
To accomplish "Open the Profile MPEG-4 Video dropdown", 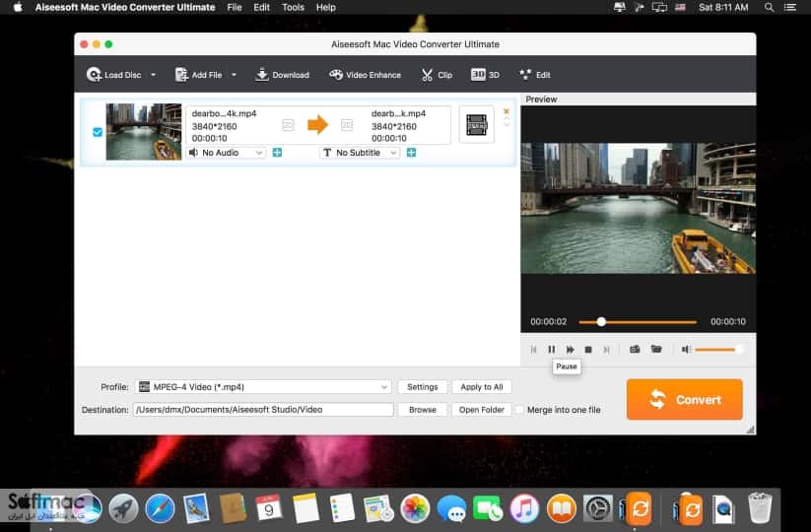I will pos(263,387).
